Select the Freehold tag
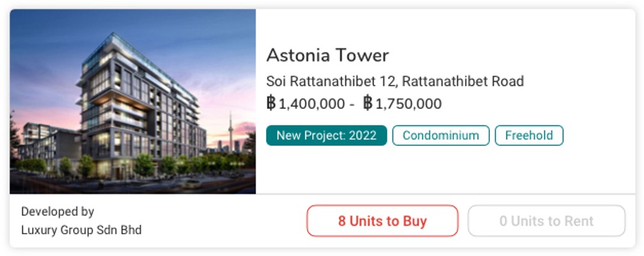644x256 pixels. (529, 136)
